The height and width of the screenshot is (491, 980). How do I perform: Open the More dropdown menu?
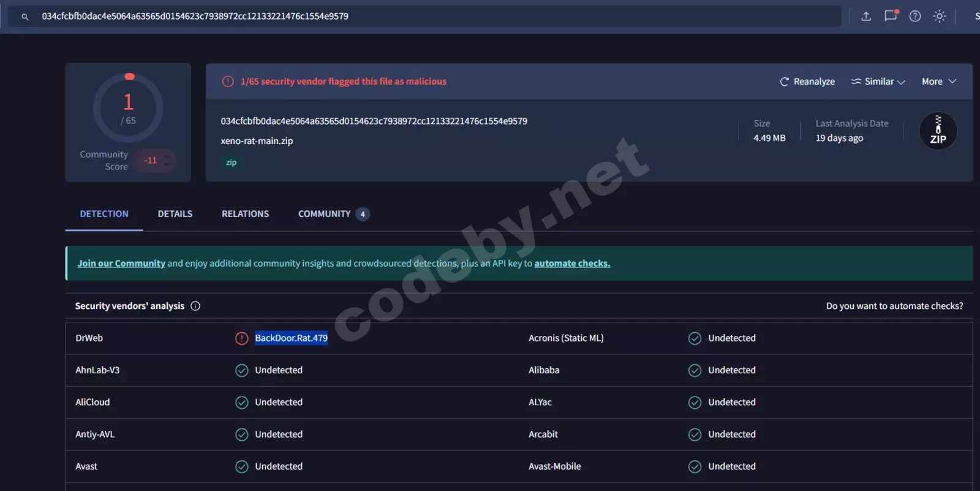pyautogui.click(x=939, y=82)
